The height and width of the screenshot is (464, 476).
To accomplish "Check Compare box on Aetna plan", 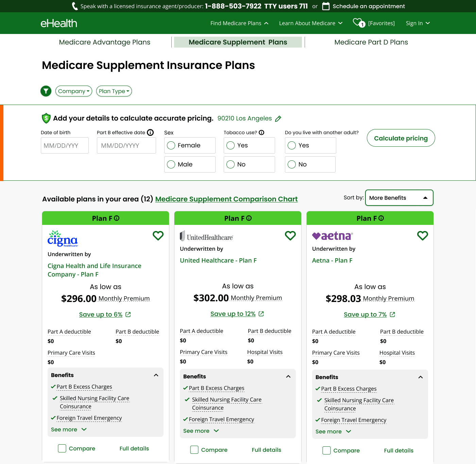I will pos(326,450).
